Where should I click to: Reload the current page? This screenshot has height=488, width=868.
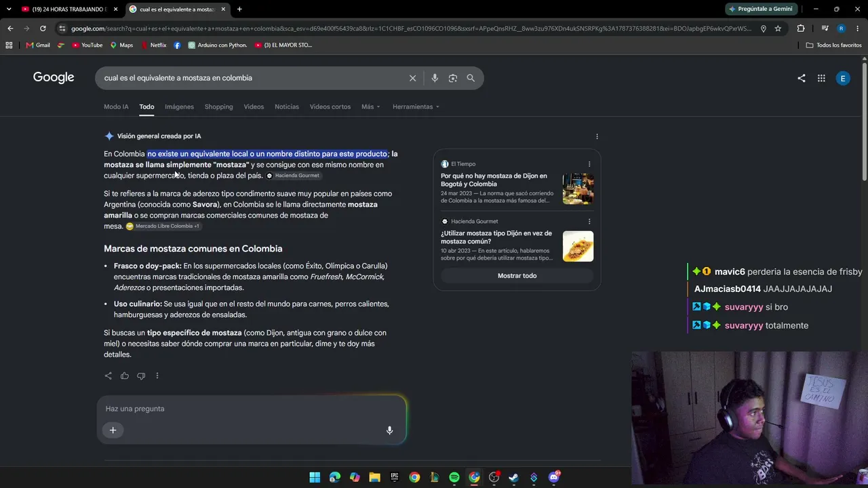[x=43, y=28]
